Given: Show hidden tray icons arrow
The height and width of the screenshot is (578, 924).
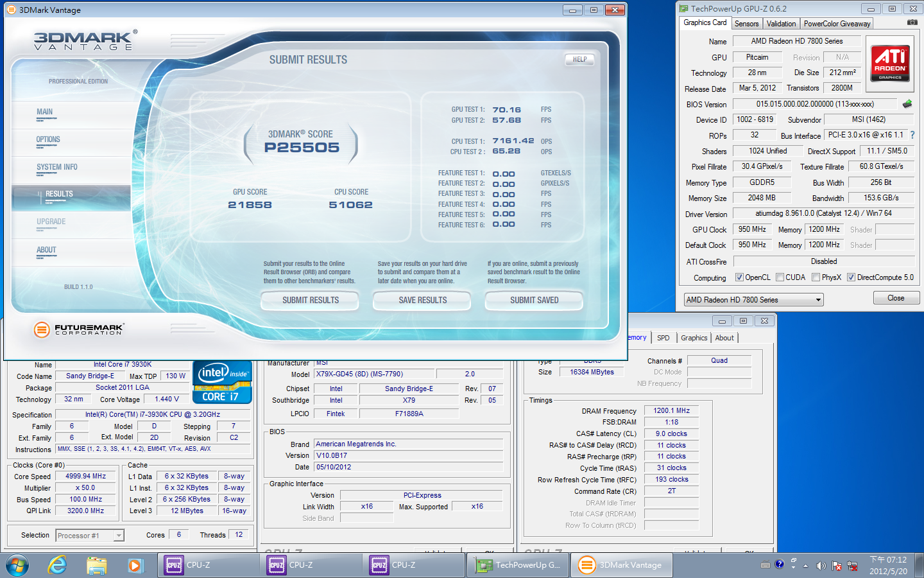Looking at the screenshot, I should (805, 566).
